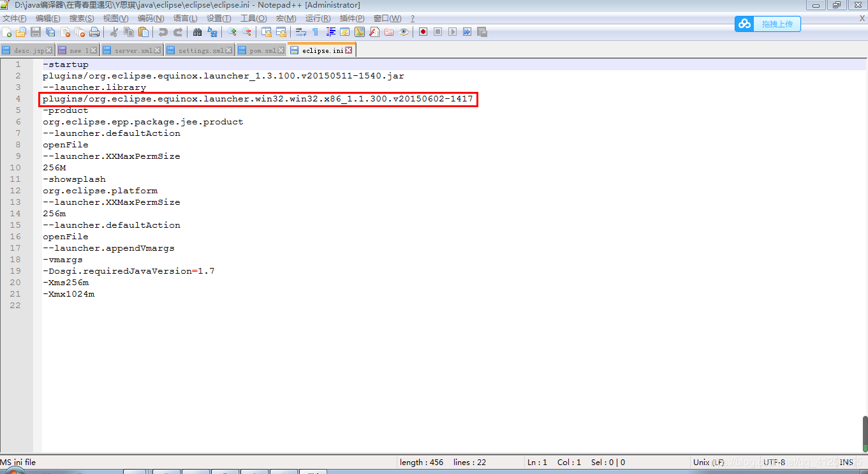Click the -Xmx1024m line in the editor
This screenshot has height=474, width=868.
68,294
